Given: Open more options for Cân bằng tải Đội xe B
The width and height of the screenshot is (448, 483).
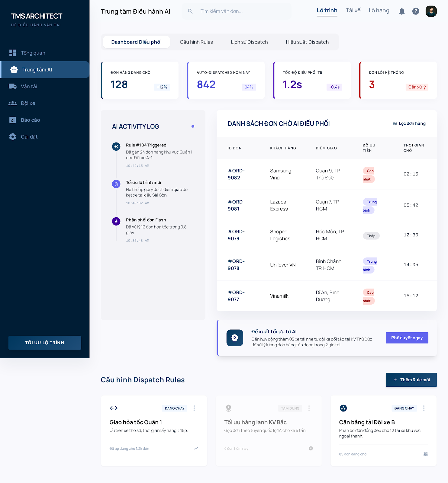Looking at the screenshot, I should pyautogui.click(x=424, y=408).
